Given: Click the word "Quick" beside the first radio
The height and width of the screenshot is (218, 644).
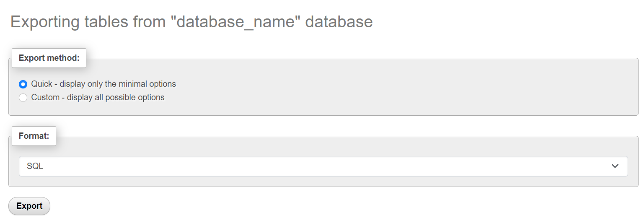Looking at the screenshot, I should [41, 84].
